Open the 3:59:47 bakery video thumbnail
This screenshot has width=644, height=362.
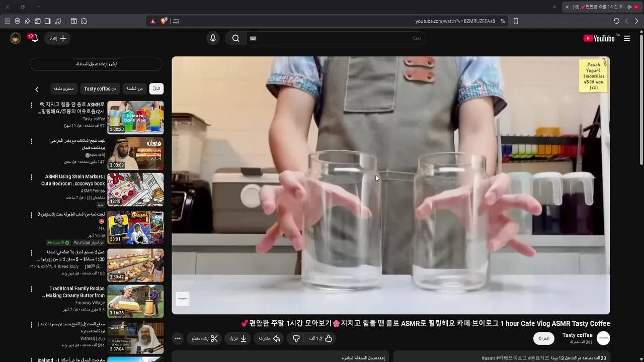(x=135, y=265)
